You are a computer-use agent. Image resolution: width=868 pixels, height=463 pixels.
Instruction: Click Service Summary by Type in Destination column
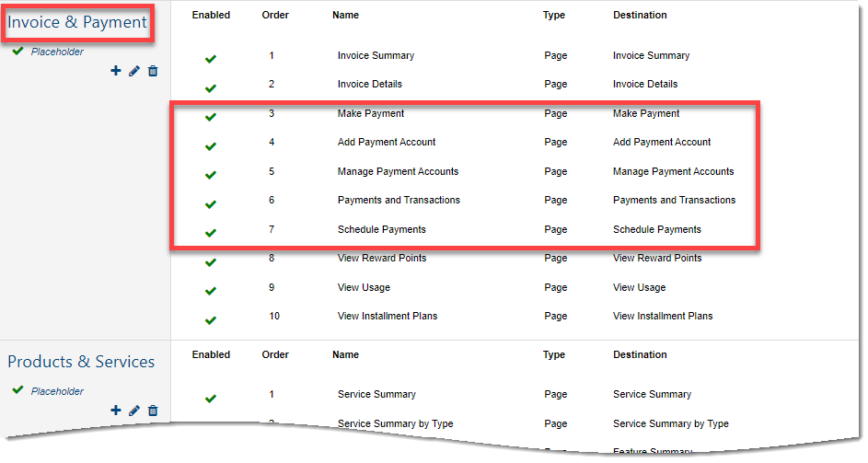point(670,423)
